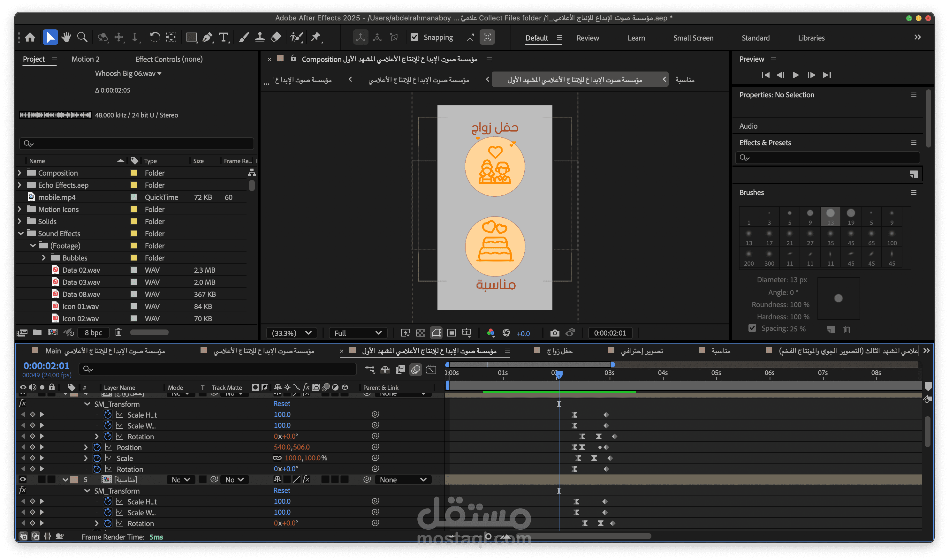This screenshot has width=949, height=560.
Task: Hide layer 5 with the eye toggle
Action: coord(23,479)
